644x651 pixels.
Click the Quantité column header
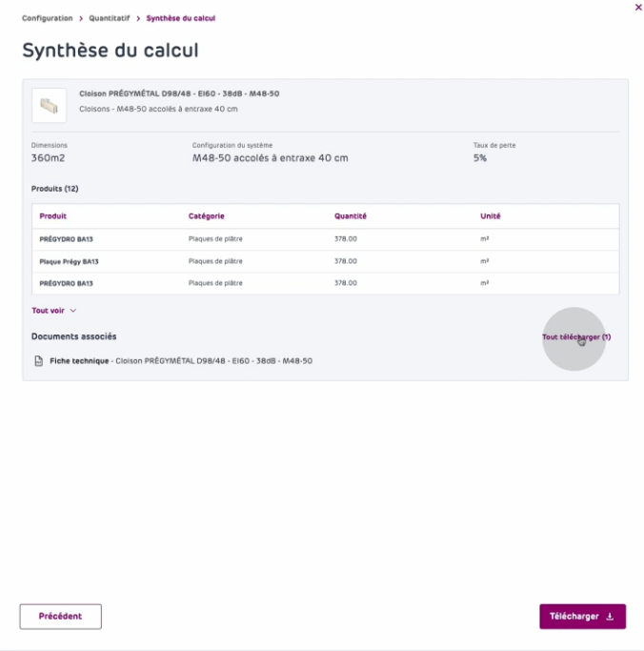tap(351, 216)
